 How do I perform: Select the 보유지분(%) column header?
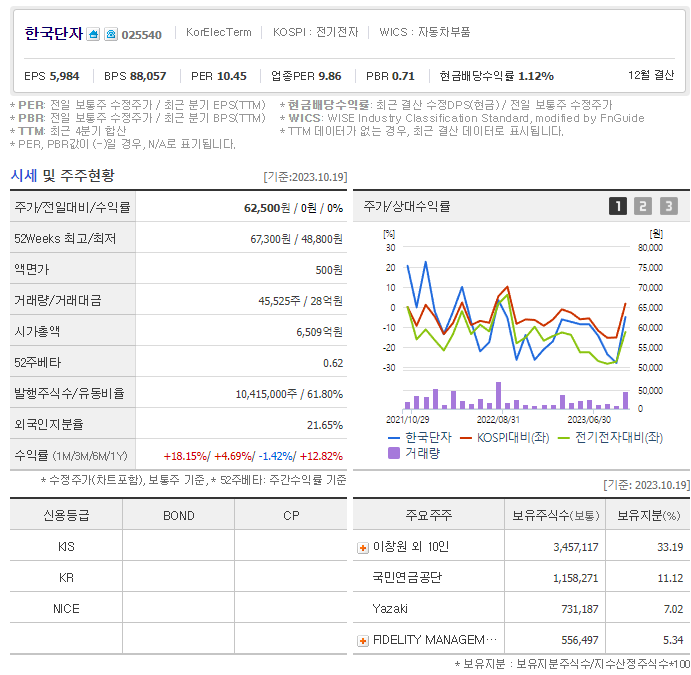[648, 516]
